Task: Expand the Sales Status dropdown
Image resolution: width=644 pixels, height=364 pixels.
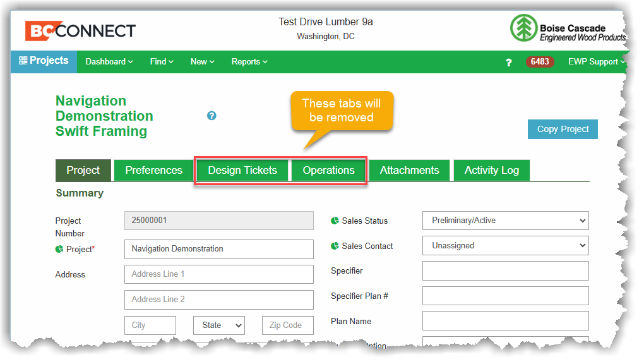Action: point(505,221)
